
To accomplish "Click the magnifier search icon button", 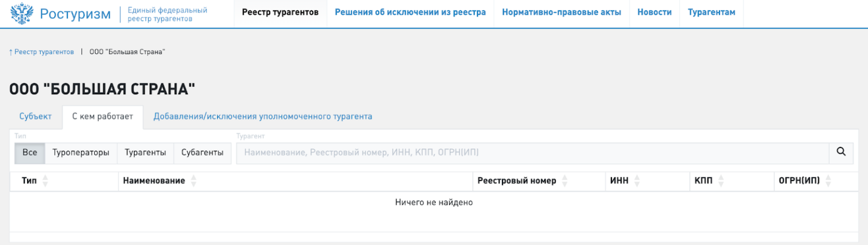I will click(841, 151).
